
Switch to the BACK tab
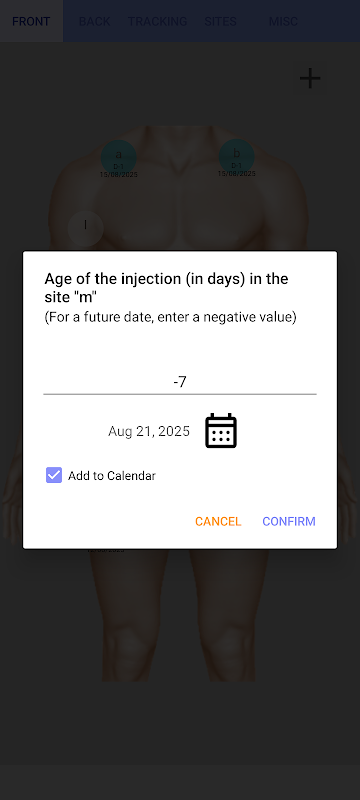click(95, 21)
